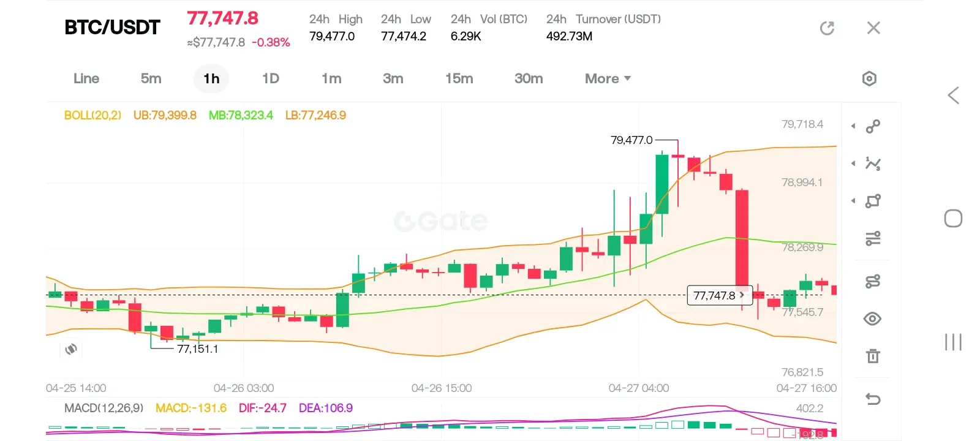
Task: Exit drawing toolbar with return arrow
Action: coord(873,399)
